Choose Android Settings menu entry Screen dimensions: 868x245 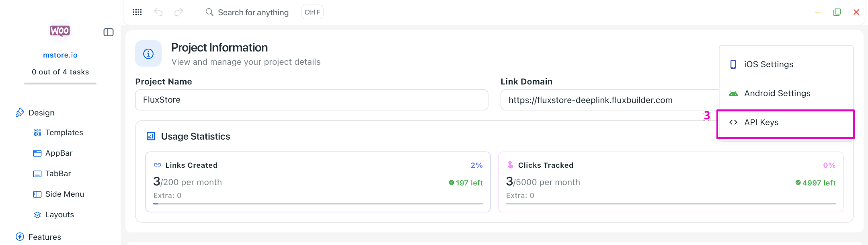click(777, 93)
